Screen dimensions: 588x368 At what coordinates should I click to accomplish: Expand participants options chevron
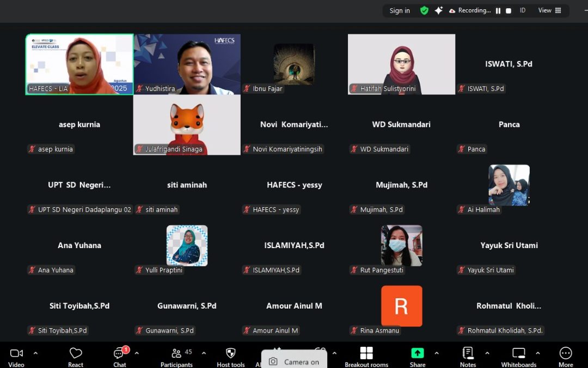click(x=204, y=353)
